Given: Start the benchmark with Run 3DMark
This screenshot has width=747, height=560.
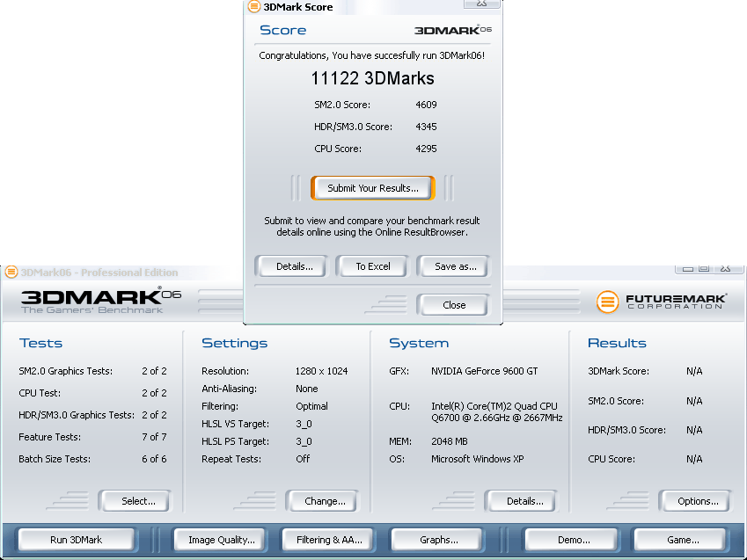Looking at the screenshot, I should [x=77, y=540].
